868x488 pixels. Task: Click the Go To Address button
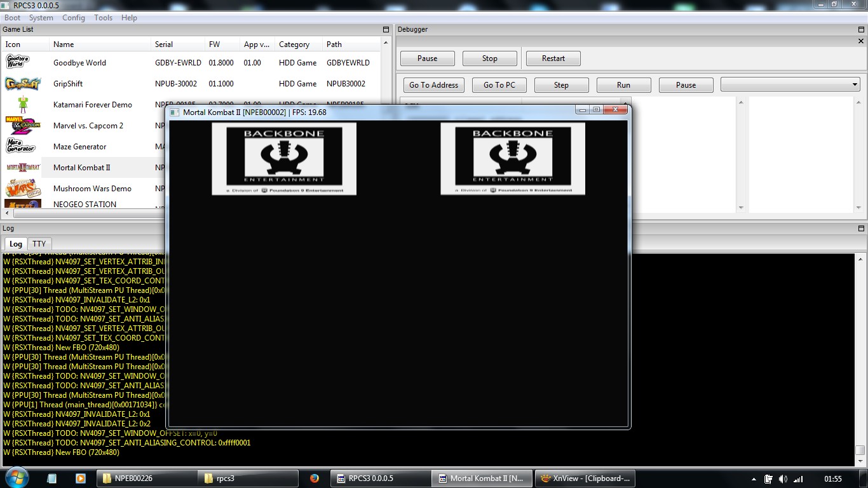point(433,85)
